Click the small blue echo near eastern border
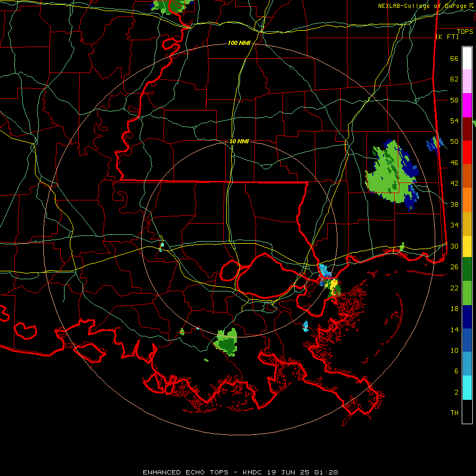This screenshot has width=476, height=476. (x=435, y=143)
